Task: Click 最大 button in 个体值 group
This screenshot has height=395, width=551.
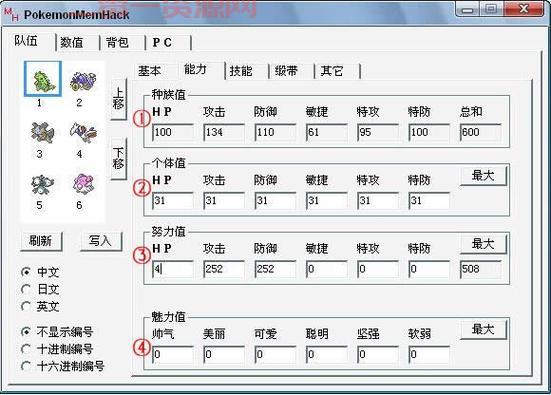Action: pos(484,175)
